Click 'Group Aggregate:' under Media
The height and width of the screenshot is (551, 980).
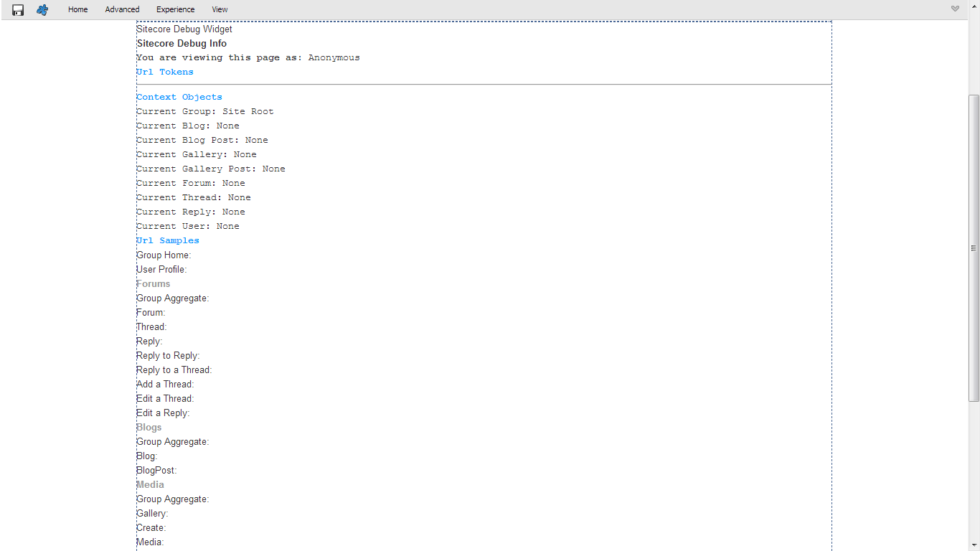[173, 499]
